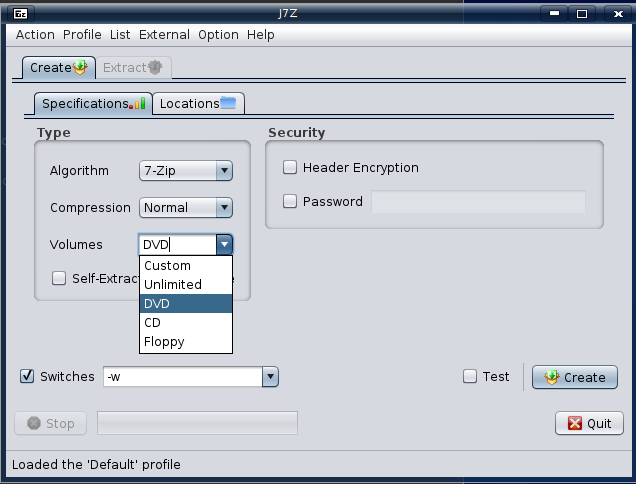Open the Compression Normal dropdown
636x484 pixels.
[186, 208]
